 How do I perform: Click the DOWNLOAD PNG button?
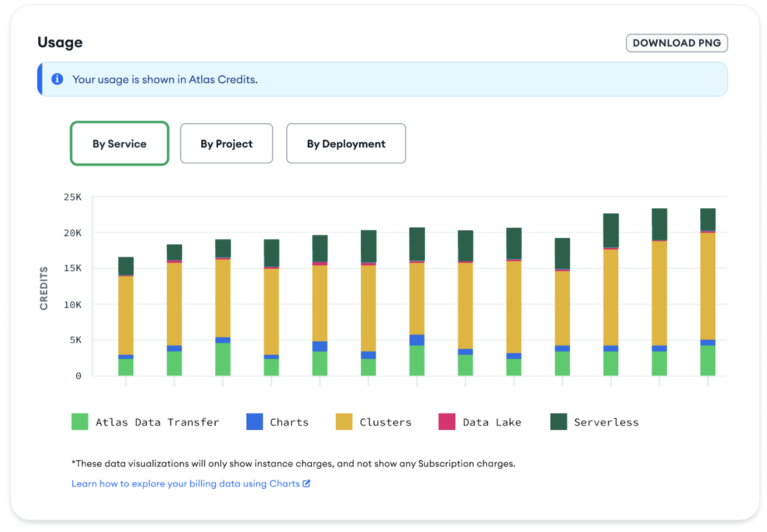tap(676, 43)
